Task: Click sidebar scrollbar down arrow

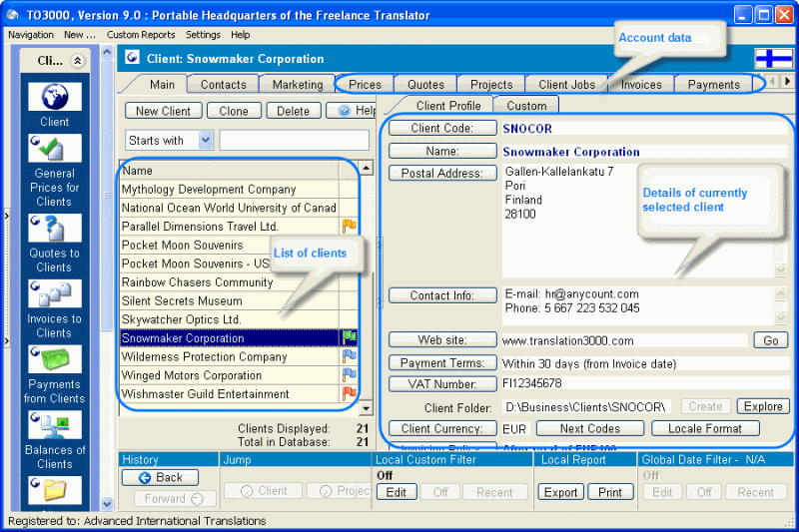Action: (x=107, y=504)
